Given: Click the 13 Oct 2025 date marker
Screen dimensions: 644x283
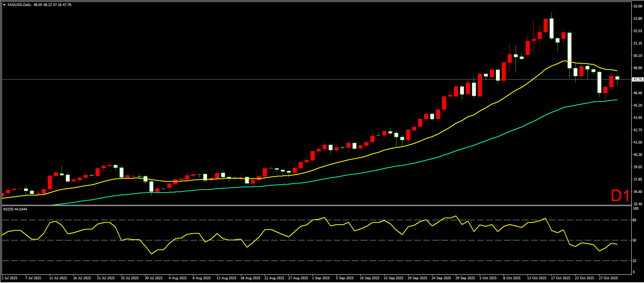Looking at the screenshot, I should (536, 278).
